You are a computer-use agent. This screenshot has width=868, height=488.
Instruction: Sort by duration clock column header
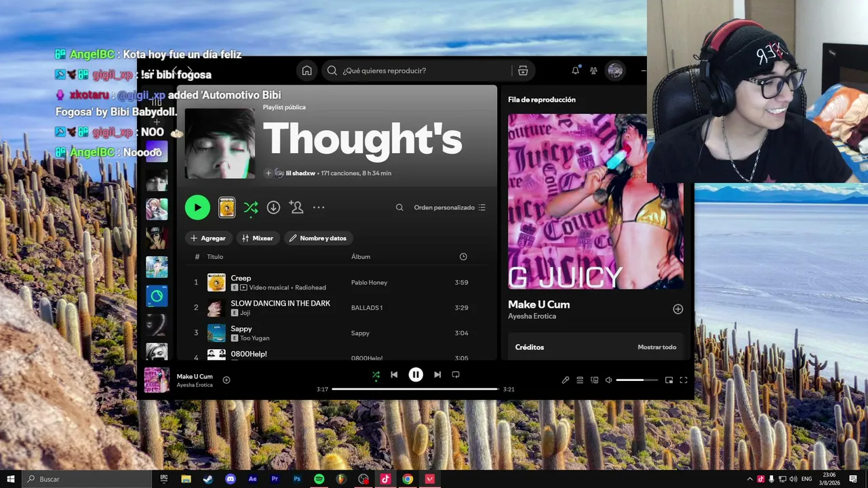[463, 257]
